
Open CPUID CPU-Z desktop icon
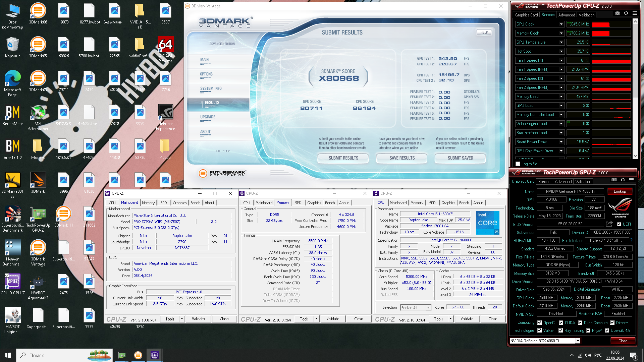[12, 284]
